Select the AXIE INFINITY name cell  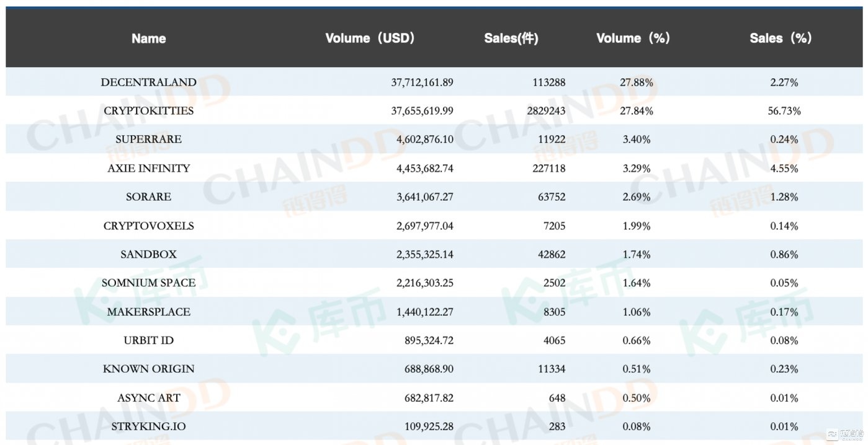pyautogui.click(x=149, y=169)
